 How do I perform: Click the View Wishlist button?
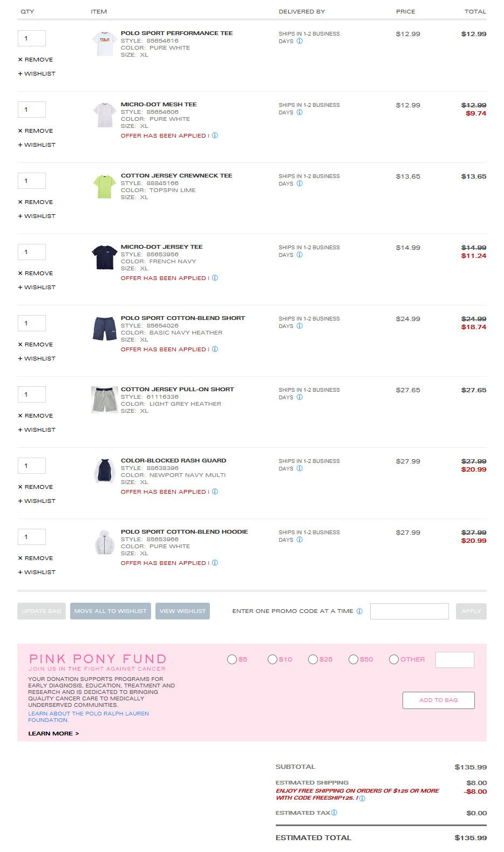click(182, 611)
